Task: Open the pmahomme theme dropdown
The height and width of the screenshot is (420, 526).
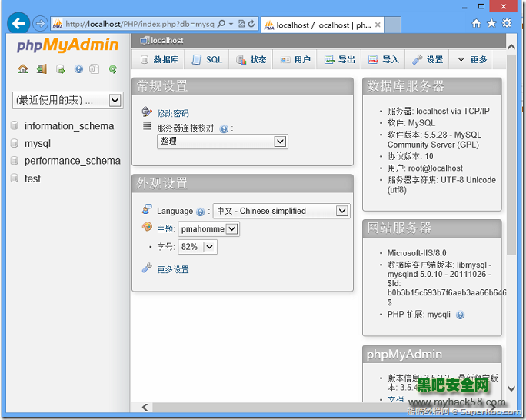Action: tap(208, 229)
